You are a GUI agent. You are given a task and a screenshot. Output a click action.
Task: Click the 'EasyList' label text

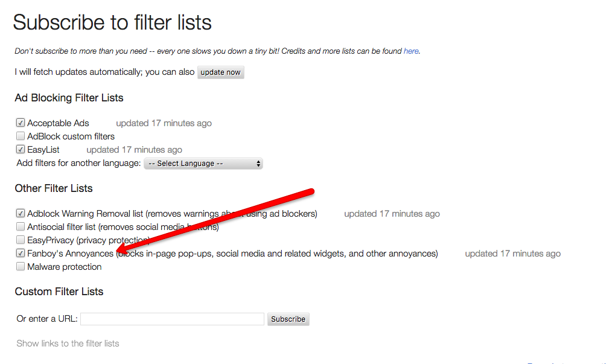click(x=43, y=150)
